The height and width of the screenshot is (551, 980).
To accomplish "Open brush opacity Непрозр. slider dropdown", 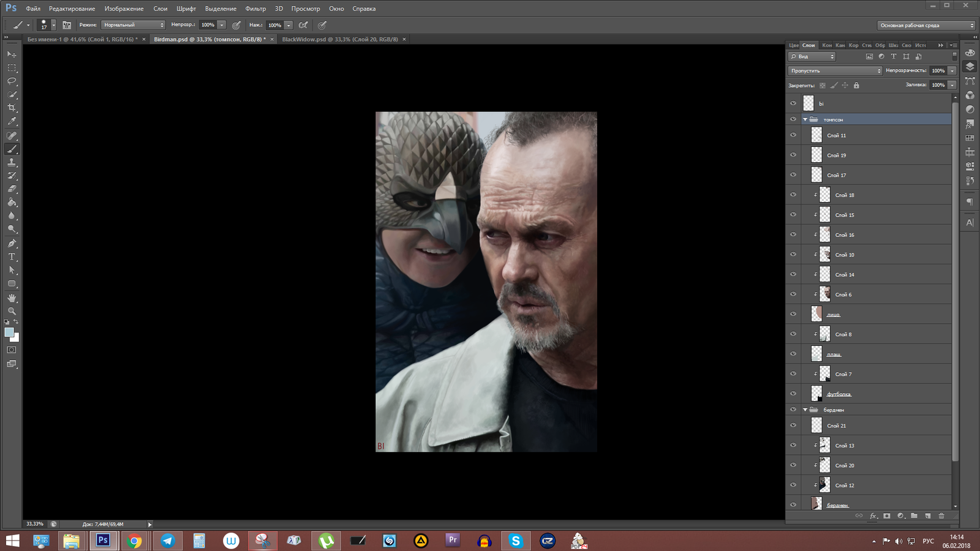I will pyautogui.click(x=222, y=25).
